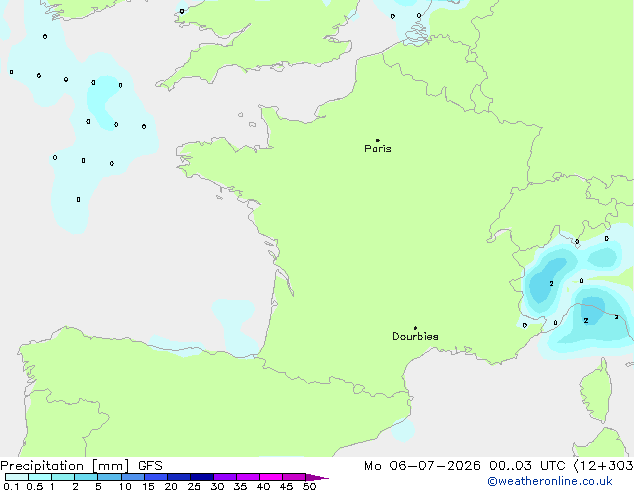Click the 35 mm legend color swatch

pos(248,477)
